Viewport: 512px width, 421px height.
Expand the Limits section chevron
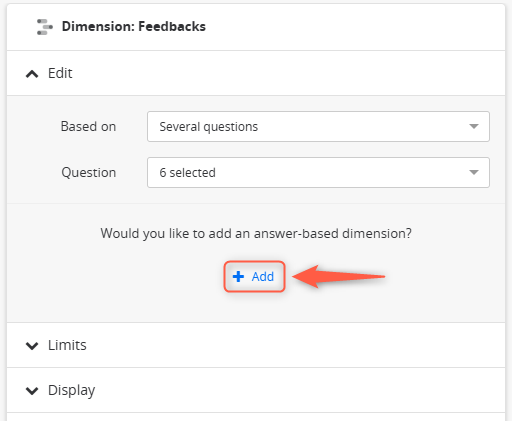click(32, 346)
